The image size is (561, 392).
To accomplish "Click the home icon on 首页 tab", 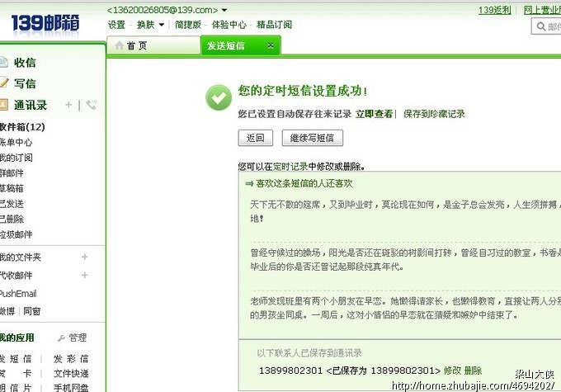I will pos(119,45).
